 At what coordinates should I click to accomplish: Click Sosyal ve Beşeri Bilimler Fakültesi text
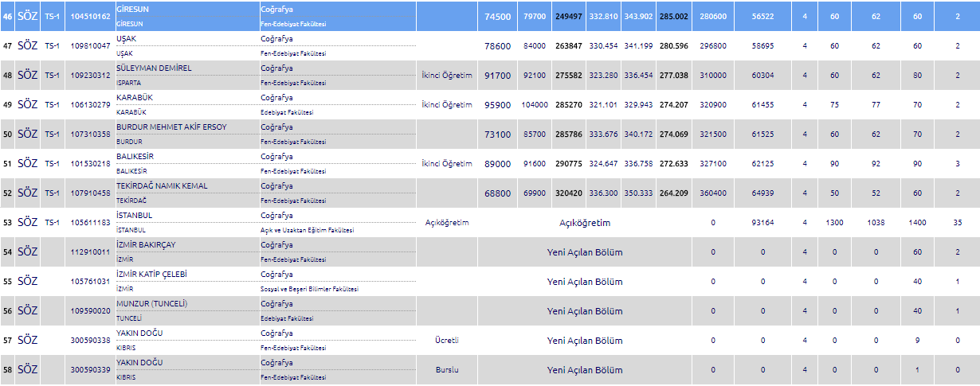tap(309, 289)
